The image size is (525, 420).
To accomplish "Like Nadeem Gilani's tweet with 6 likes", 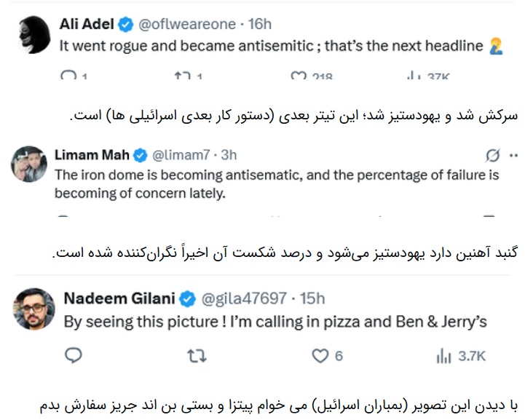I will pos(320,354).
